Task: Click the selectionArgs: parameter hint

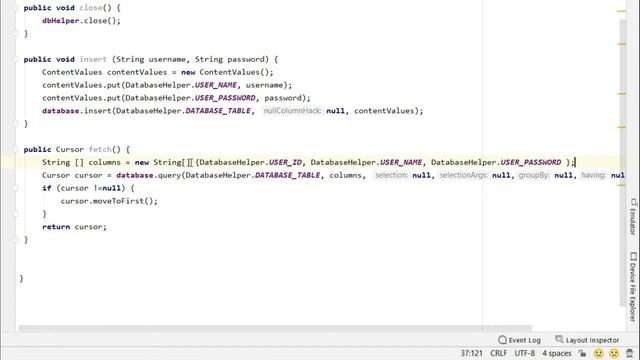Action: coord(463,175)
